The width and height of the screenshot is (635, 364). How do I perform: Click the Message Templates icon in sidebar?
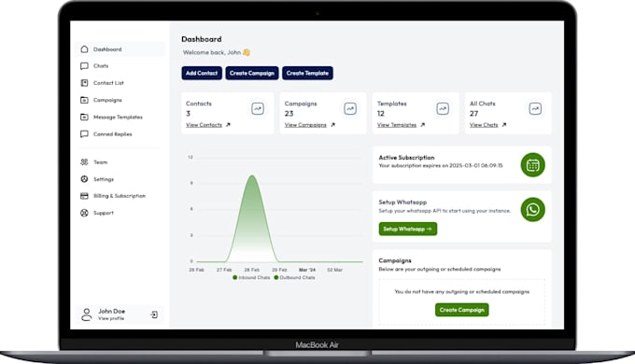tap(84, 117)
